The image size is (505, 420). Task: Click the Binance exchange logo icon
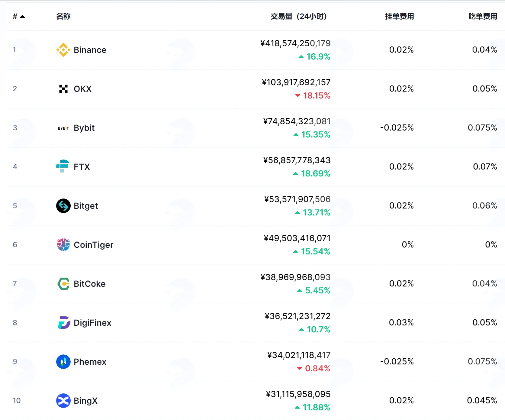point(63,50)
